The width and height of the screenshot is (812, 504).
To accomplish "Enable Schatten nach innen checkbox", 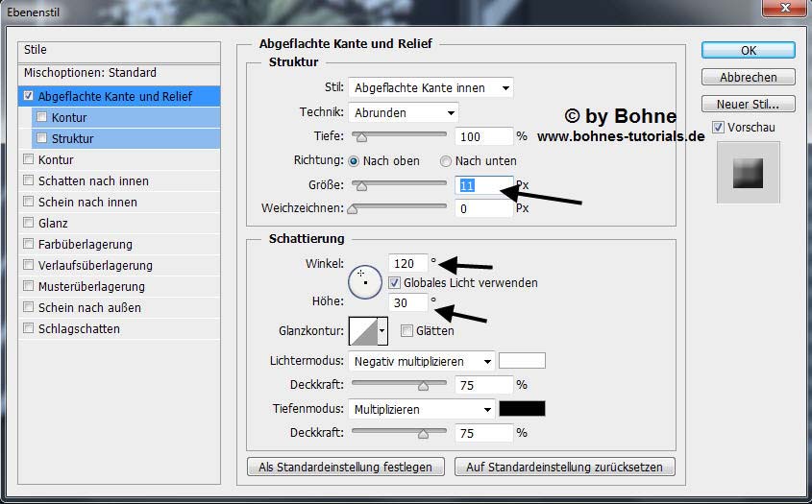I will coord(29,180).
